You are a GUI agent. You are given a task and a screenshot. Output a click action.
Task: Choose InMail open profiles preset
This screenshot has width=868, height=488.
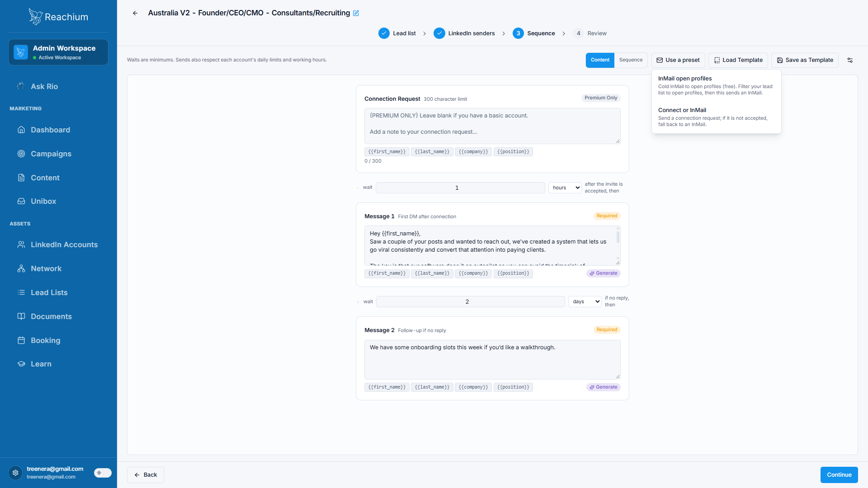pyautogui.click(x=716, y=85)
